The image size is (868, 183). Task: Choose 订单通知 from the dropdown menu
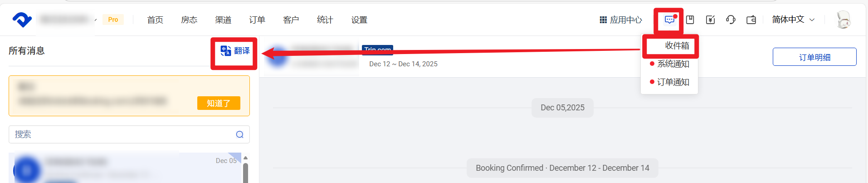click(x=673, y=82)
